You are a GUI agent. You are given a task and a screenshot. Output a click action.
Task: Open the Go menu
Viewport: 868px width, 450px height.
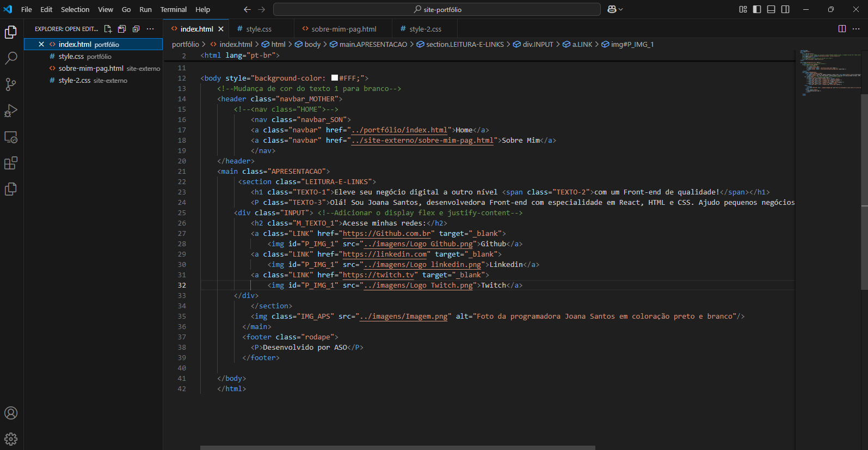(126, 9)
